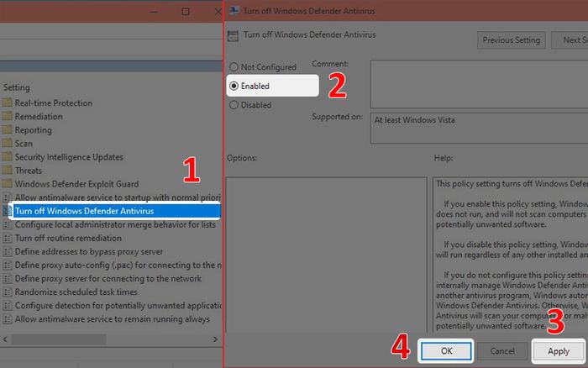
Task: Open the Reporting folder icon
Action: coord(7,129)
